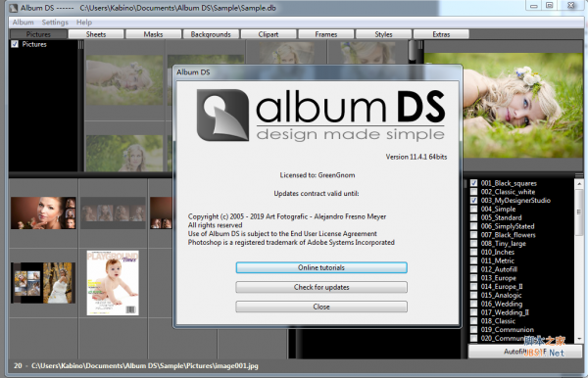Select the faded girl lying in grass picture

coord(124,80)
